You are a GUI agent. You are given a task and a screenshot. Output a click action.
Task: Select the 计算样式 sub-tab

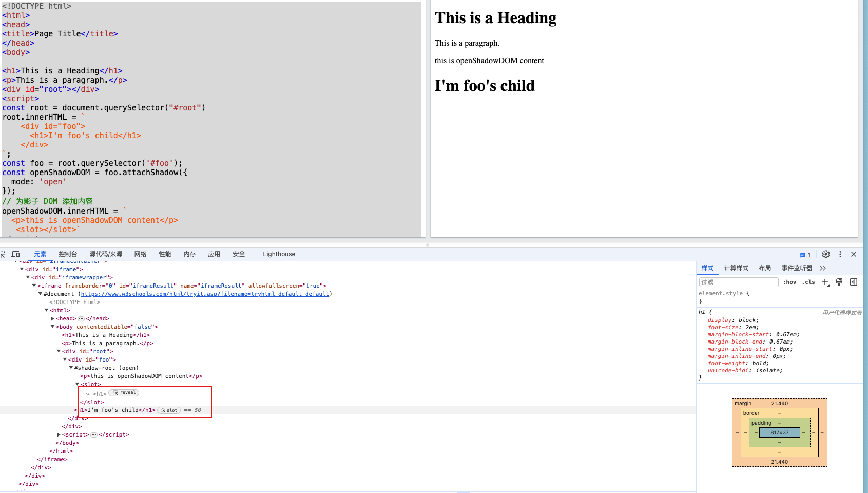(x=737, y=268)
